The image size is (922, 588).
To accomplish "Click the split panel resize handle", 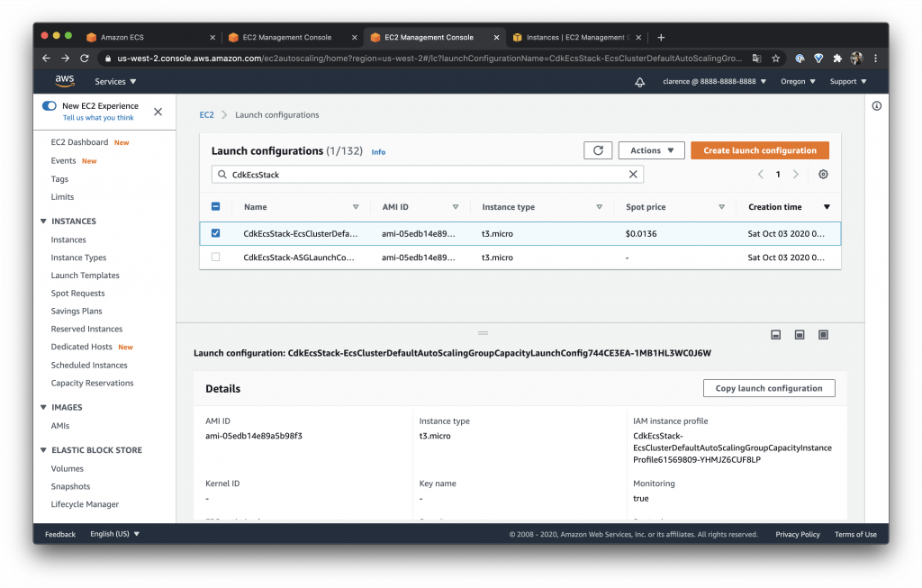I will point(483,333).
